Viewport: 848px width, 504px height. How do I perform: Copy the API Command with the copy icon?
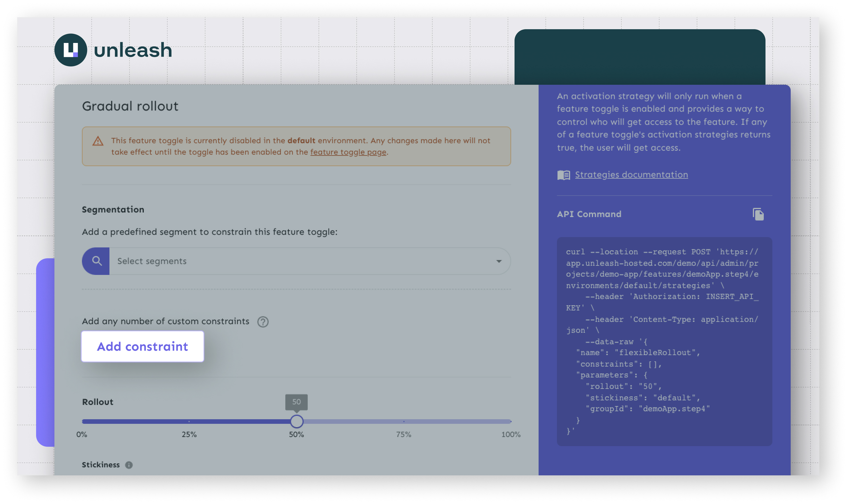click(758, 214)
